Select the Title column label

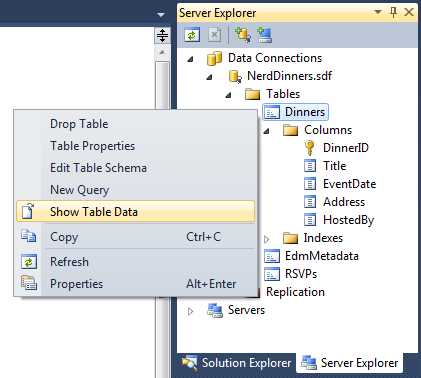pos(335,166)
